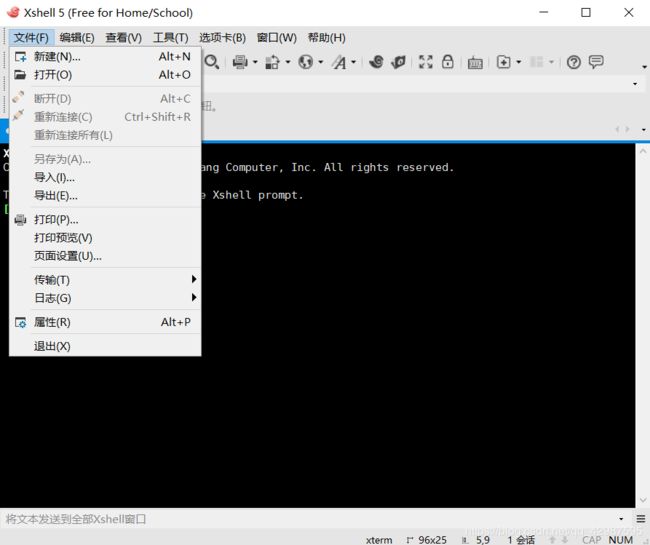
Task: Click the 打开 folder menu icon
Action: click(20, 75)
